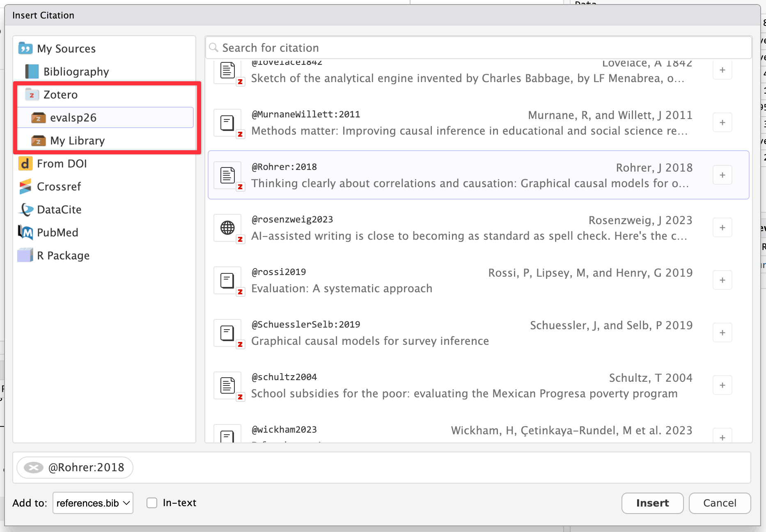
Task: Choose the PubMed source
Action: 57,233
